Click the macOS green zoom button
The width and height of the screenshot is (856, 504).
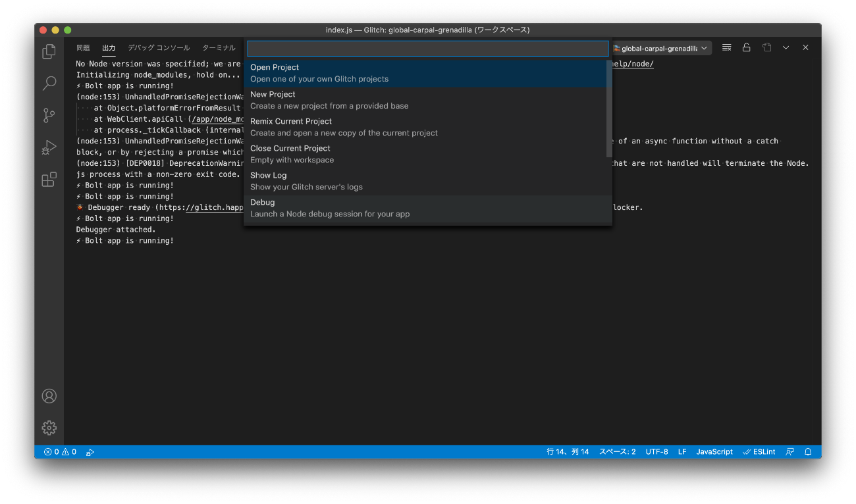pyautogui.click(x=68, y=30)
